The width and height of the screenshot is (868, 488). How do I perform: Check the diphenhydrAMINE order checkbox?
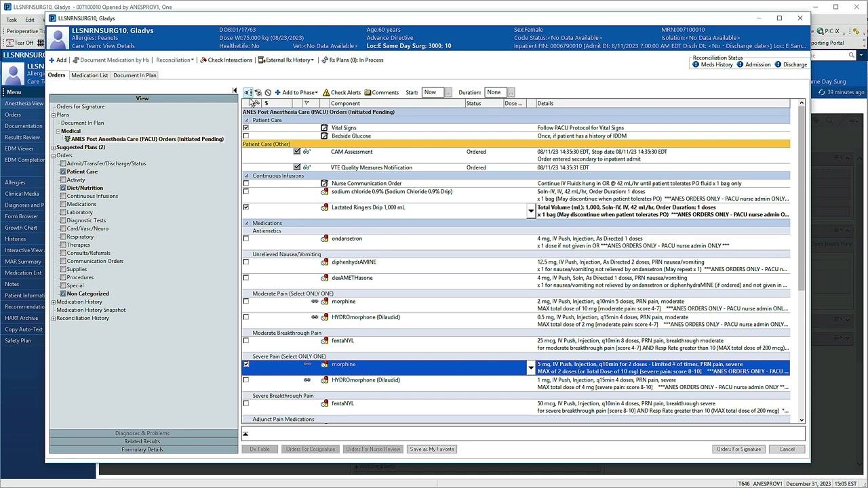tap(246, 262)
